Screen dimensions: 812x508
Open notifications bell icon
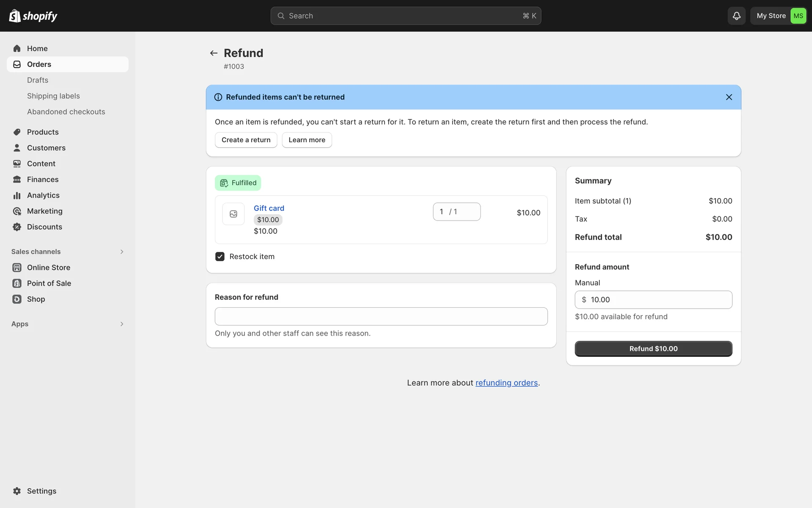tap(736, 16)
